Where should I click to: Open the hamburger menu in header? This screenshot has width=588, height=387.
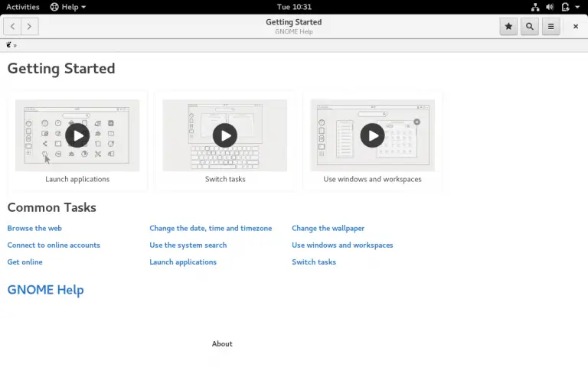550,27
